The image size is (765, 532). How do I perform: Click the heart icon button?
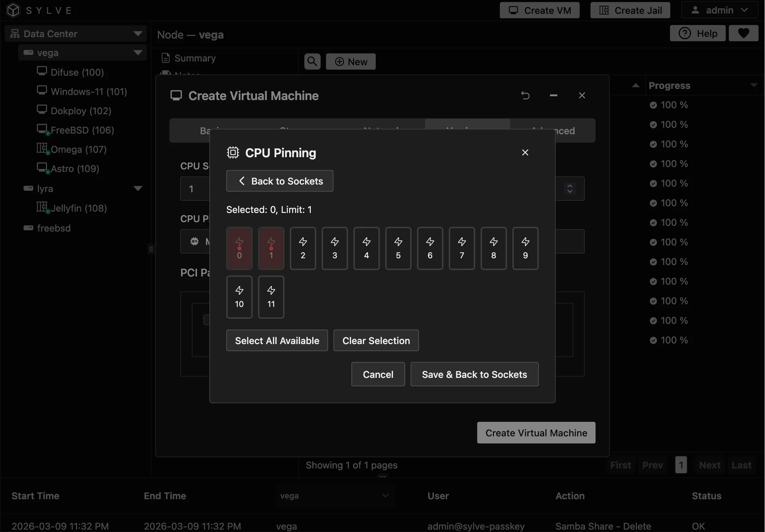click(743, 33)
